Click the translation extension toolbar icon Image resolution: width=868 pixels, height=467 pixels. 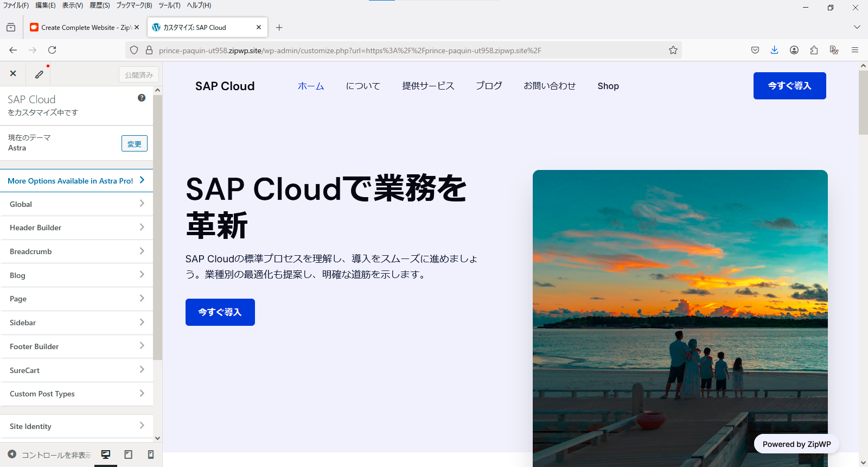coord(834,50)
